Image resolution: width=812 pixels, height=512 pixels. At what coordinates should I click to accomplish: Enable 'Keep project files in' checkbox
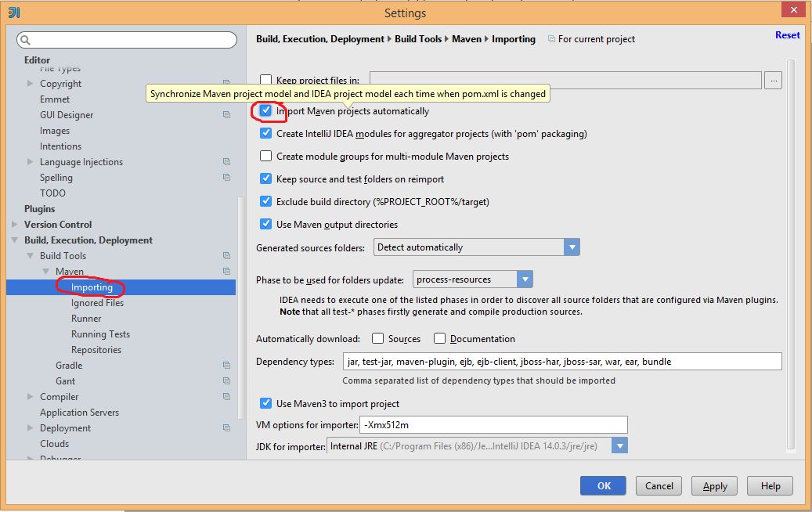pyautogui.click(x=265, y=80)
